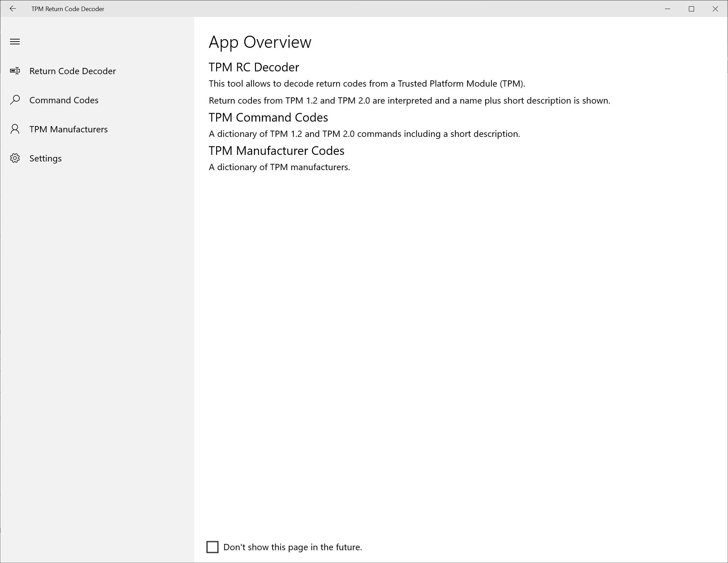This screenshot has height=563, width=728.
Task: Click the window title text
Action: [68, 9]
